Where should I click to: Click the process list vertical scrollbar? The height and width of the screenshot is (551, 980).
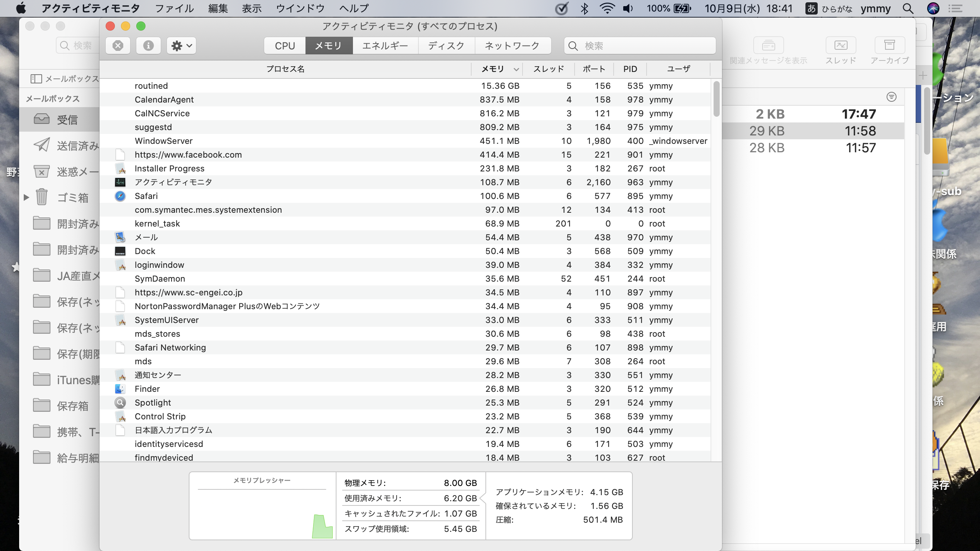(716, 99)
